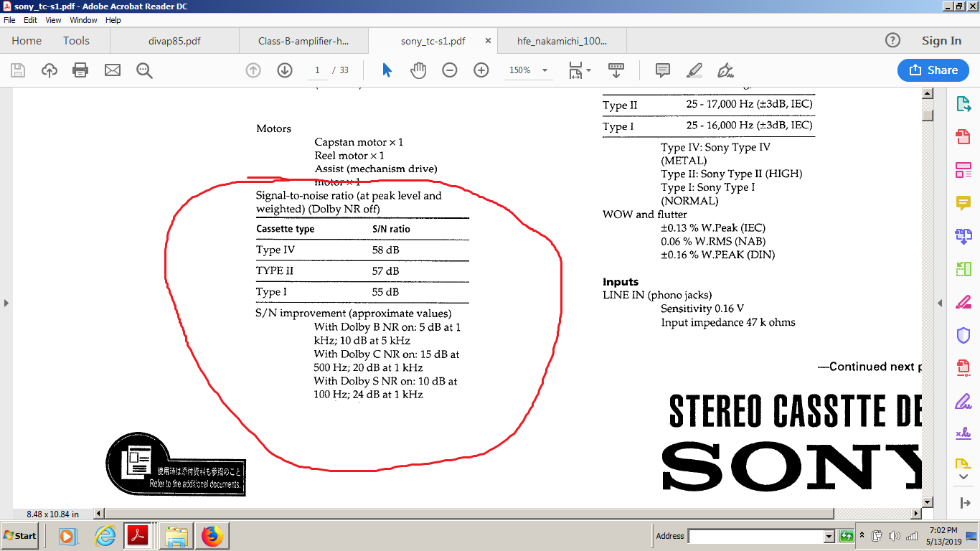Open the hfe_nakamichi document tab
This screenshot has height=551, width=980.
(562, 41)
